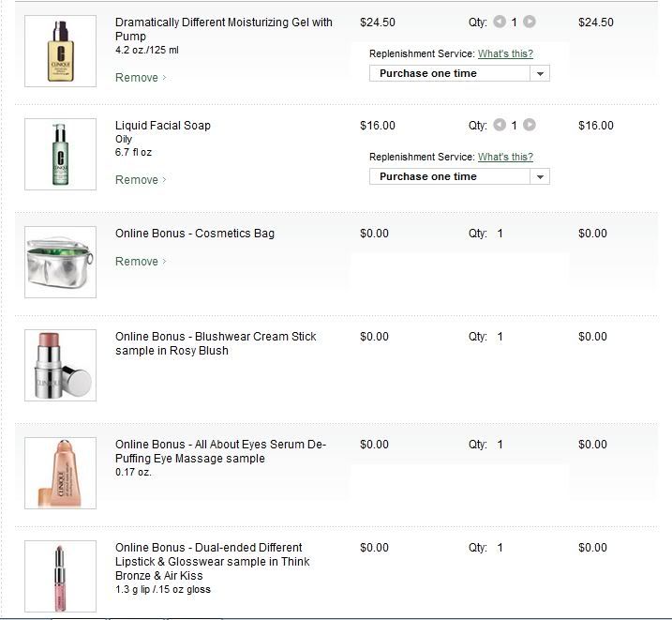672x620 pixels.
Task: View the silver Cosmetics Bag image
Action: coord(60,262)
